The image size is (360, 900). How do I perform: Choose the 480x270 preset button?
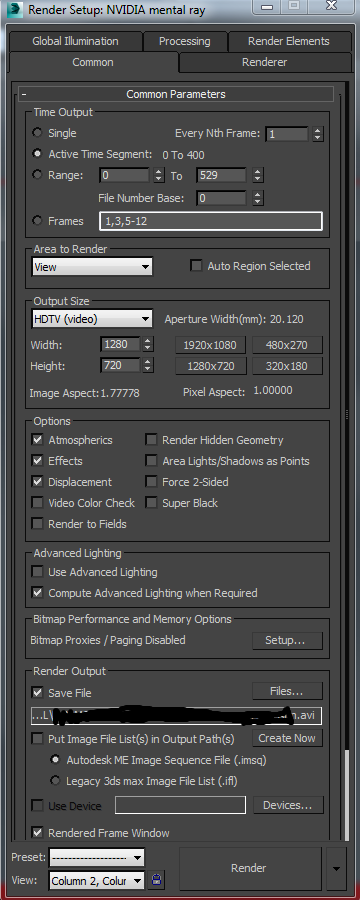287,345
